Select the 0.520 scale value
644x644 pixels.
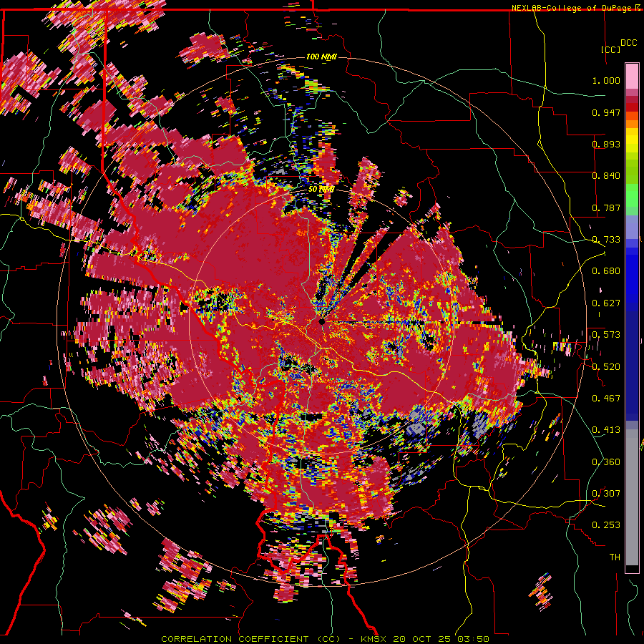click(606, 367)
